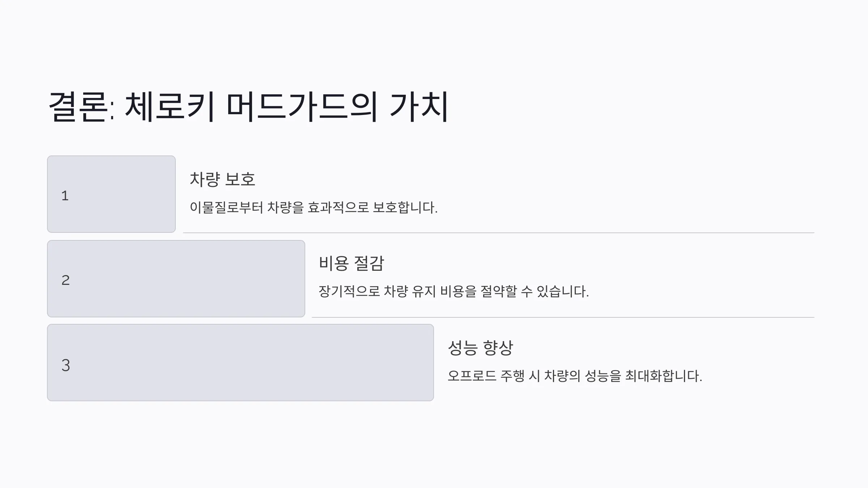868x488 pixels.
Task: Click the slide title '결론: 체로키 머드가드의 가치'
Action: point(249,107)
